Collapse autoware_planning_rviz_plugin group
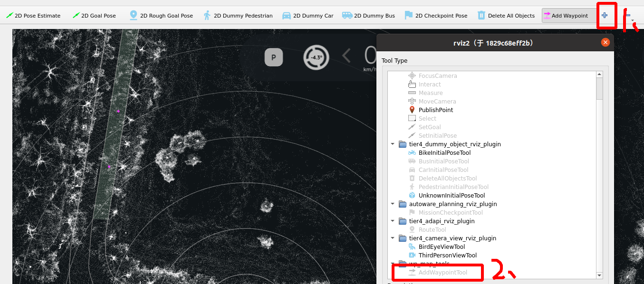This screenshot has height=284, width=644. (x=393, y=204)
